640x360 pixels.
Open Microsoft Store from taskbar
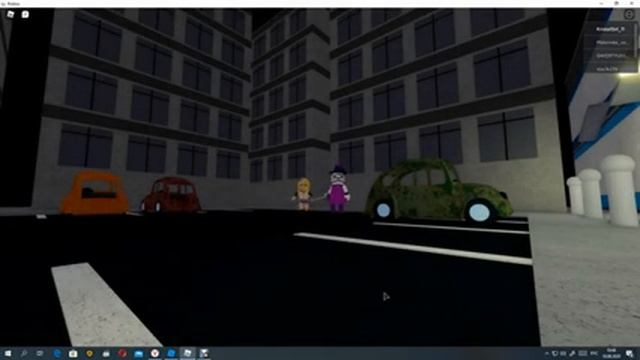point(73,353)
